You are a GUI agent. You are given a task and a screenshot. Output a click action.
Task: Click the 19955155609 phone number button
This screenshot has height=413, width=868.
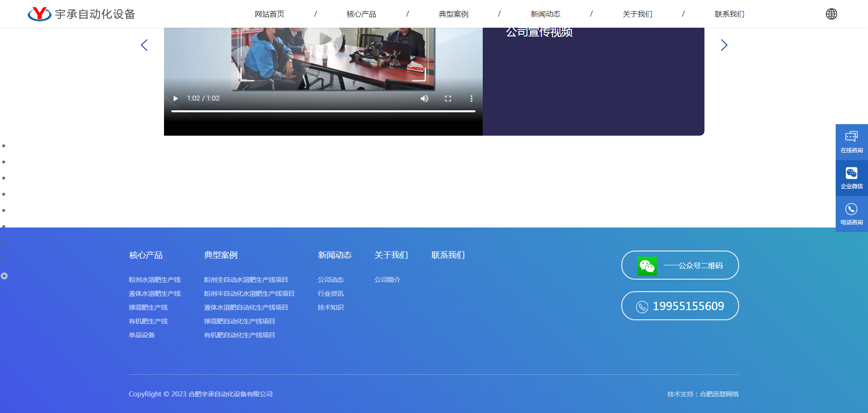(680, 306)
